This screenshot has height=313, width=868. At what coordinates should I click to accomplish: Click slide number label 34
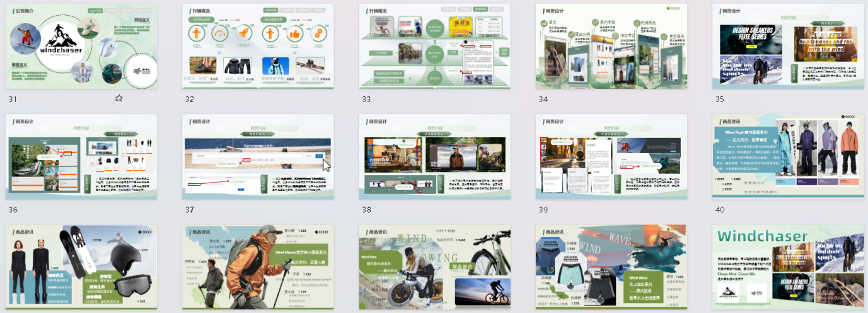(x=543, y=100)
